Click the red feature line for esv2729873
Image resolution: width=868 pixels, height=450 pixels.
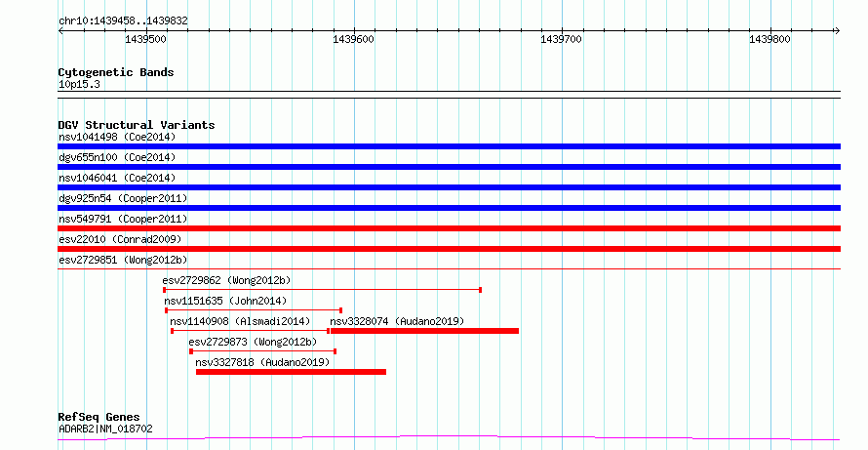(x=263, y=351)
